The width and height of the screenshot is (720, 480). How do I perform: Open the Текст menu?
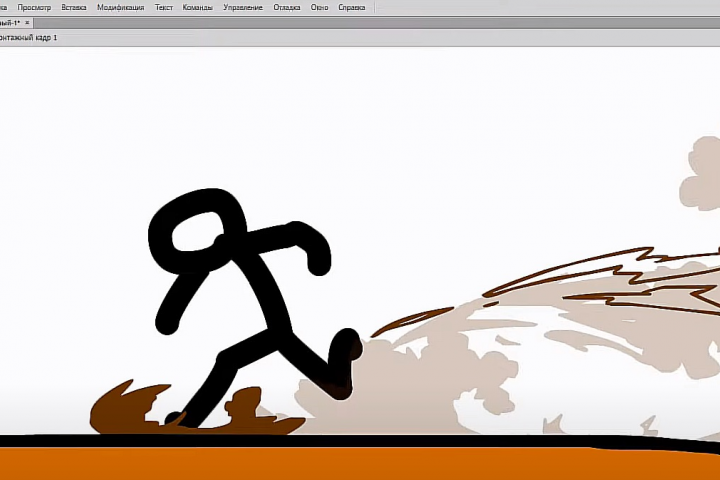(163, 7)
